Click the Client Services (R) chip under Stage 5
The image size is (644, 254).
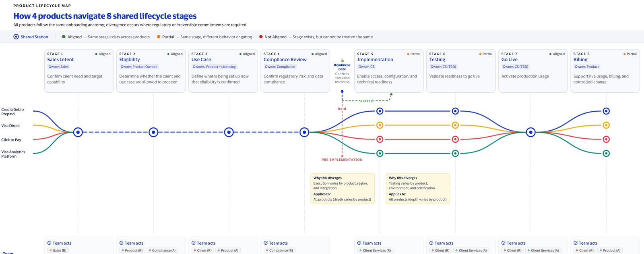point(375,250)
